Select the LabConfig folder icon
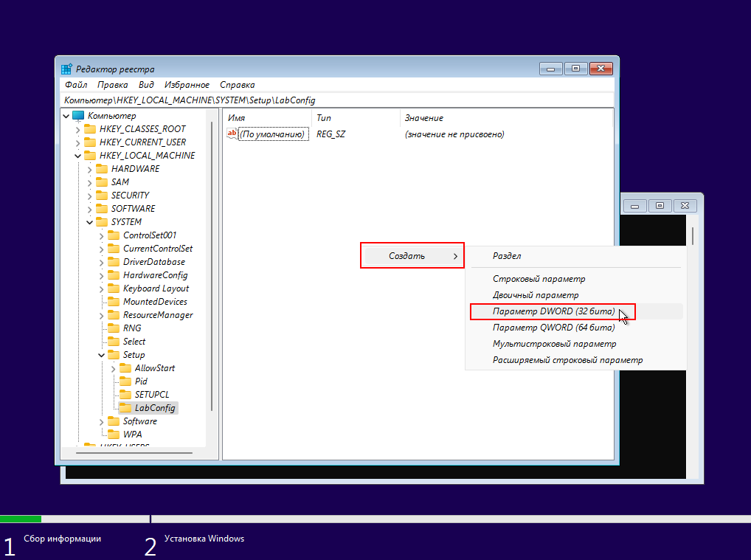Image resolution: width=751 pixels, height=560 pixels. point(125,408)
